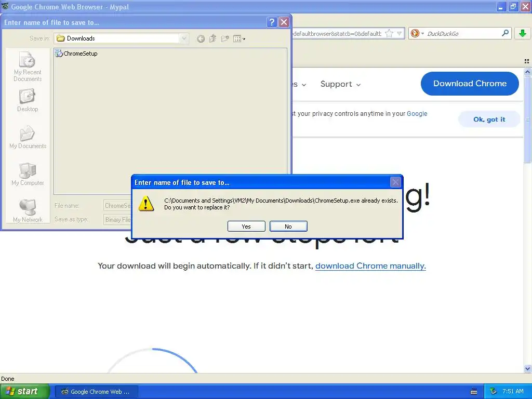This screenshot has width=532, height=399.
Task: Click No in the replace file prompt
Action: tap(288, 227)
